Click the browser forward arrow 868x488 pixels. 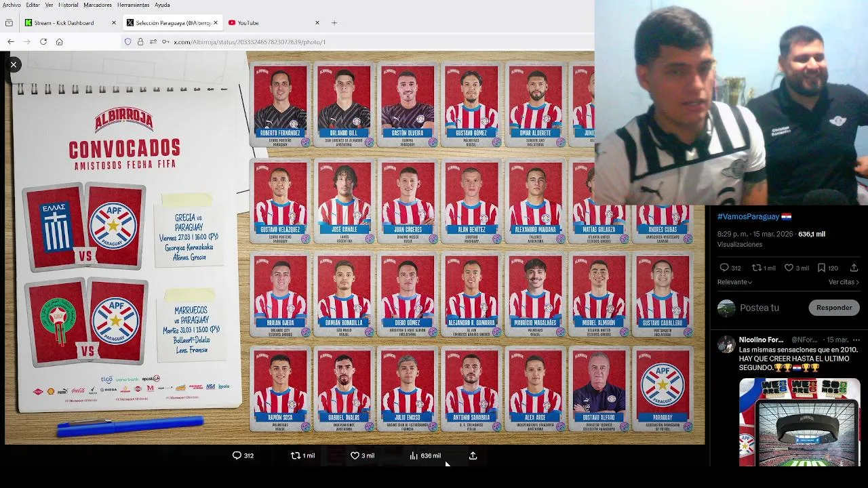pyautogui.click(x=27, y=41)
